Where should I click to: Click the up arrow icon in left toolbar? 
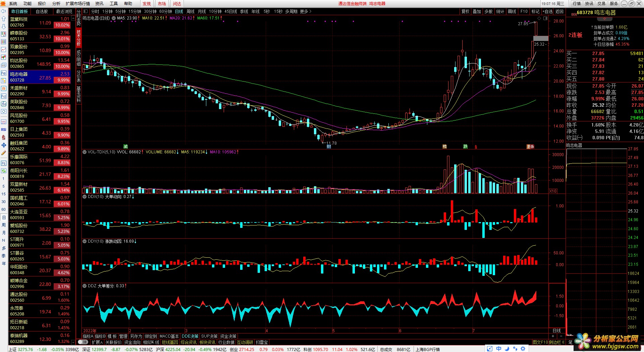4,19
